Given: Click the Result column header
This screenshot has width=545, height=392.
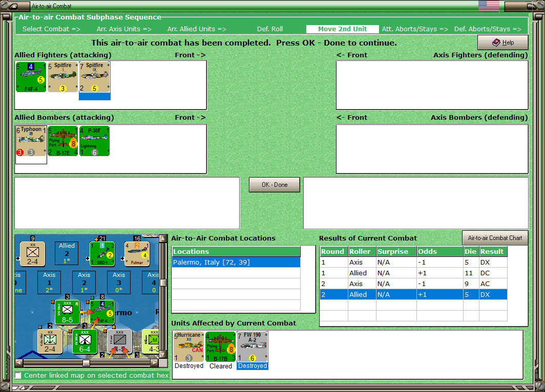Looking at the screenshot, I should point(493,251).
